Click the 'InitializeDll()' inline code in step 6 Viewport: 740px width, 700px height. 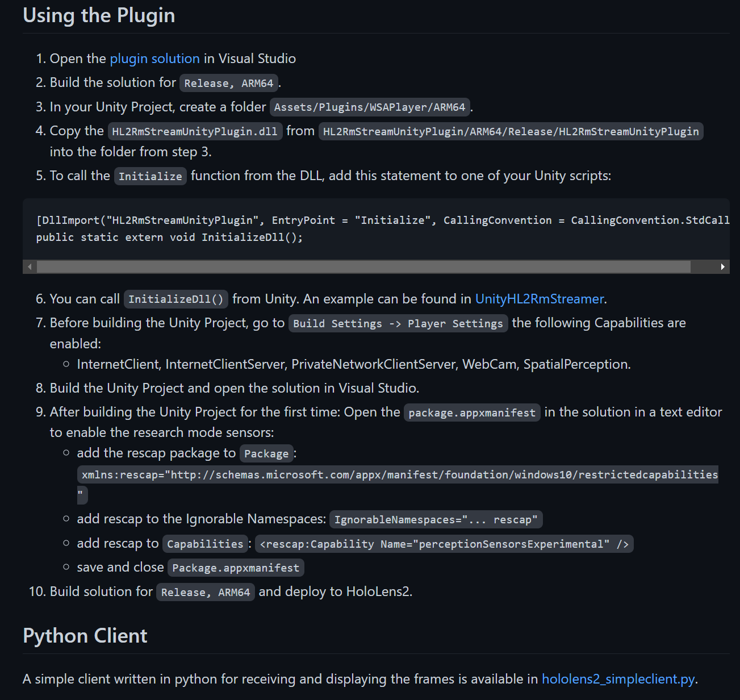click(x=176, y=299)
